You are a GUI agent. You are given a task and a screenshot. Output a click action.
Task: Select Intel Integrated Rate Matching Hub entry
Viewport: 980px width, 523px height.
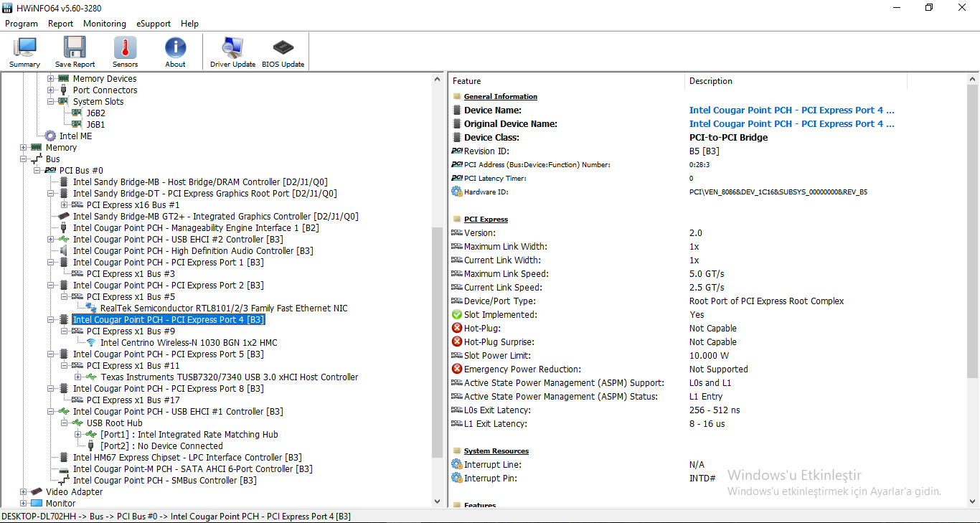[189, 434]
